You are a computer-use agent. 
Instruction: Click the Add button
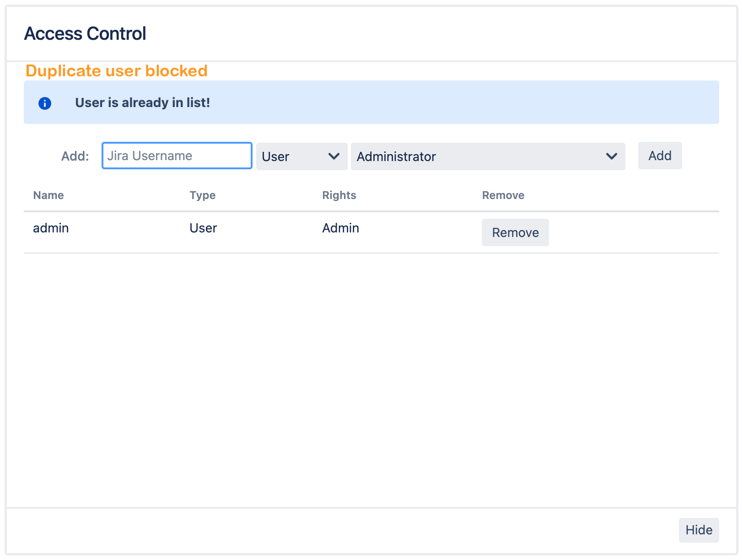click(x=660, y=156)
